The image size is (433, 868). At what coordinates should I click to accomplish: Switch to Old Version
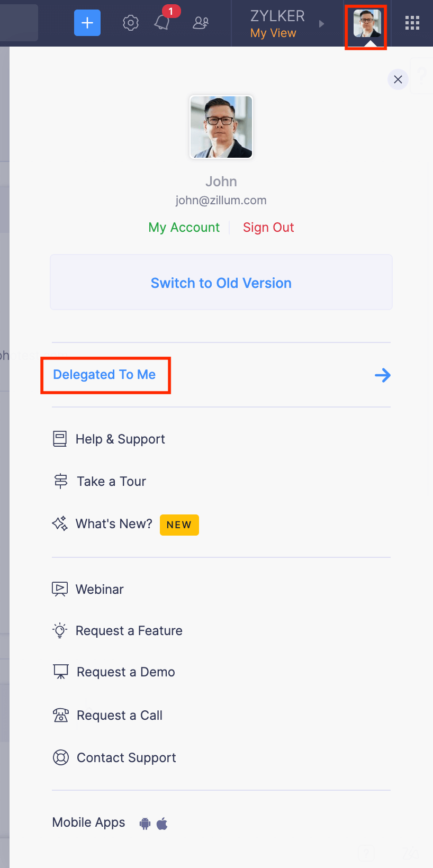click(221, 283)
